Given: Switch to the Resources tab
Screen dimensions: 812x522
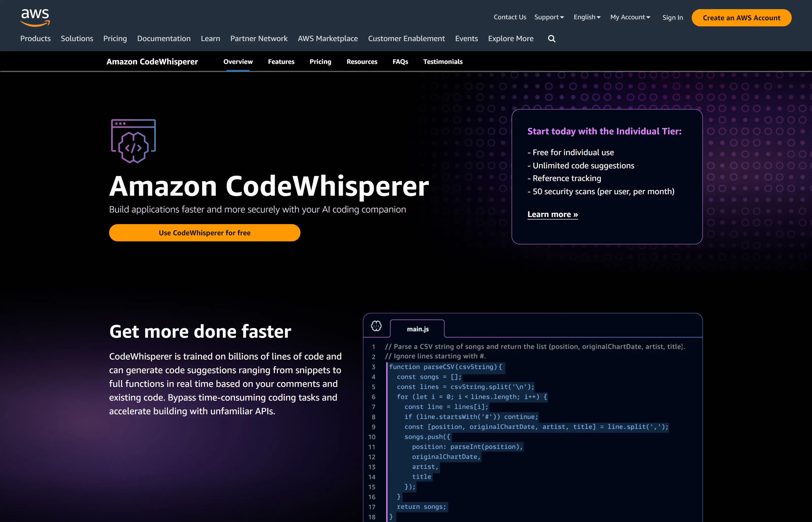Looking at the screenshot, I should (362, 62).
